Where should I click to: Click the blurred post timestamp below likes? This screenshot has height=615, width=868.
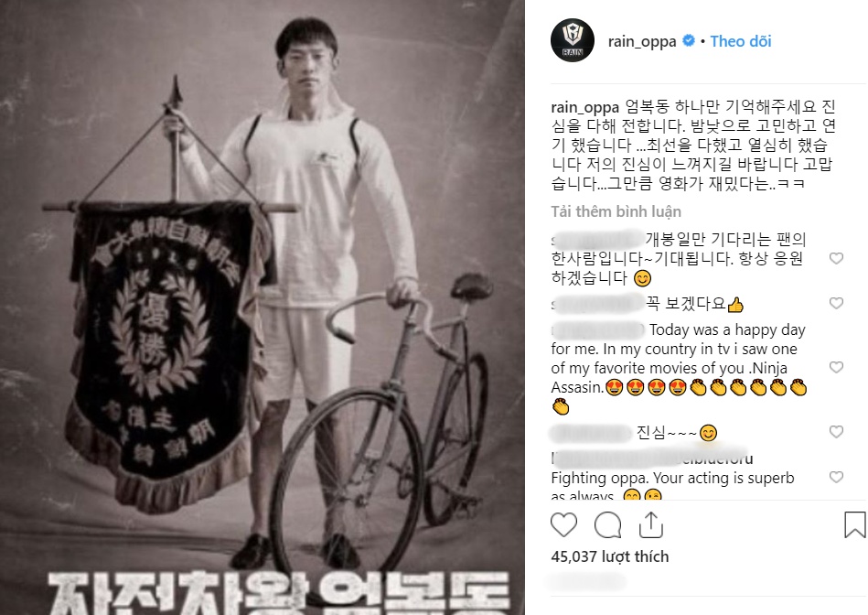coord(587,580)
